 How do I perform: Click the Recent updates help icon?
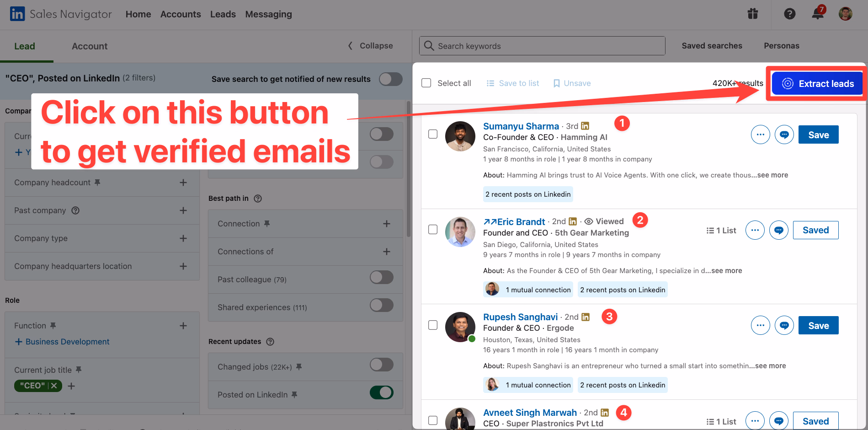(270, 342)
